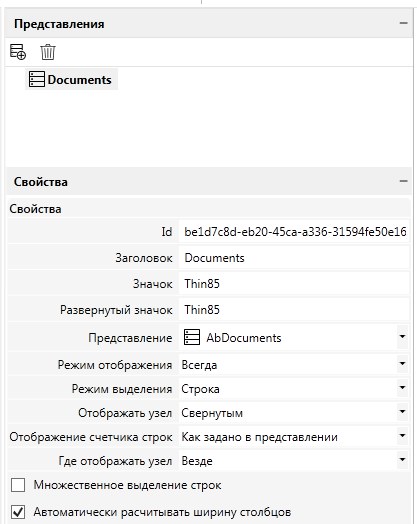Collapse the Представления panel
This screenshot has width=417, height=524.
(x=403, y=23)
